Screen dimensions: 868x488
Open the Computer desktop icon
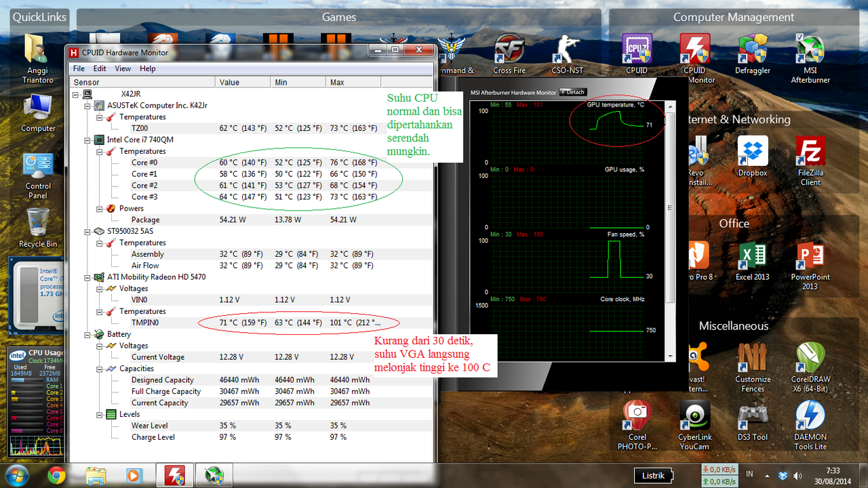(x=38, y=113)
